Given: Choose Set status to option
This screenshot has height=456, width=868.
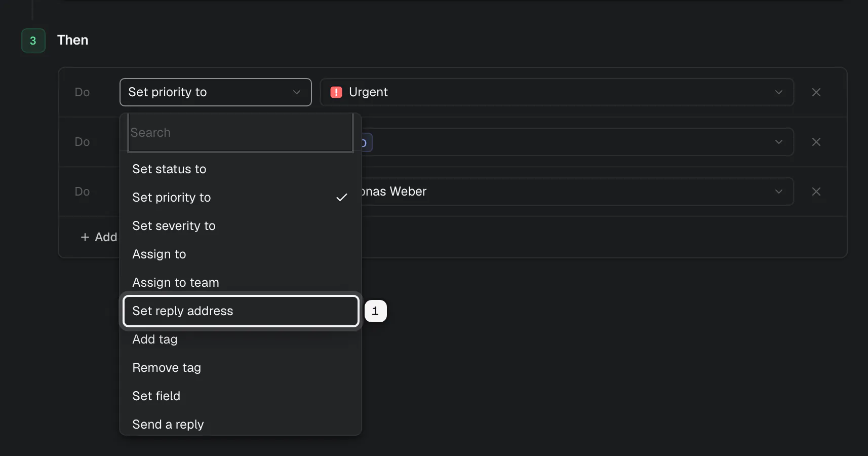Looking at the screenshot, I should pos(241,169).
